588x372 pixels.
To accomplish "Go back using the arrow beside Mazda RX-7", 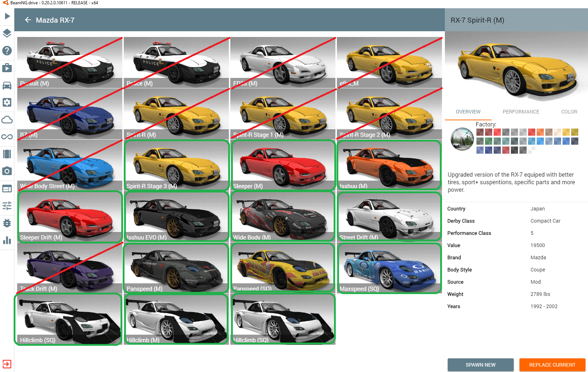I will [x=28, y=20].
